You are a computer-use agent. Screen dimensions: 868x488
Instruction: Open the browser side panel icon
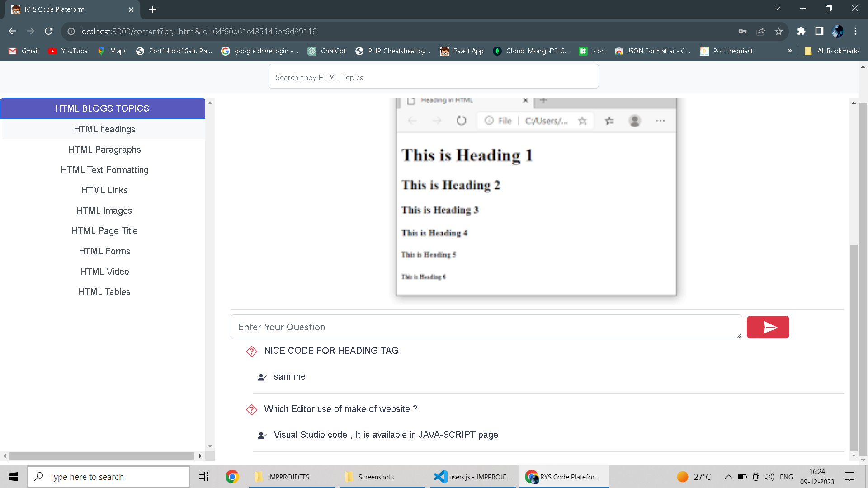[819, 31]
